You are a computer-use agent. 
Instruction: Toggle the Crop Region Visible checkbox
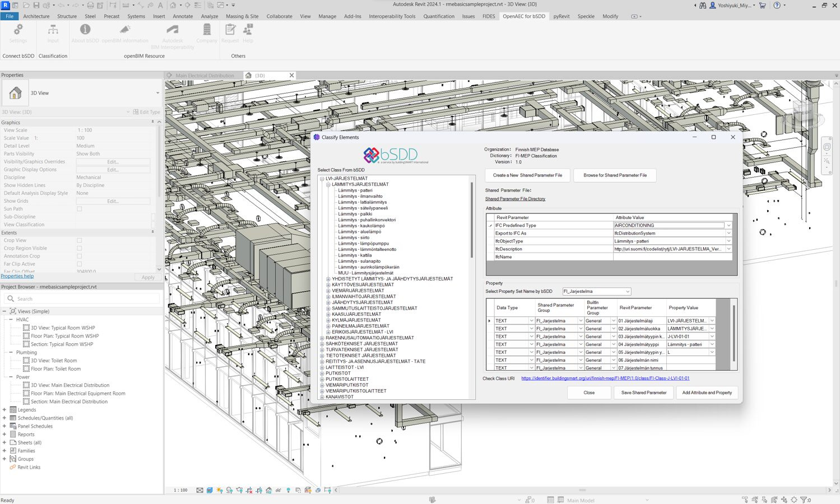(79, 248)
